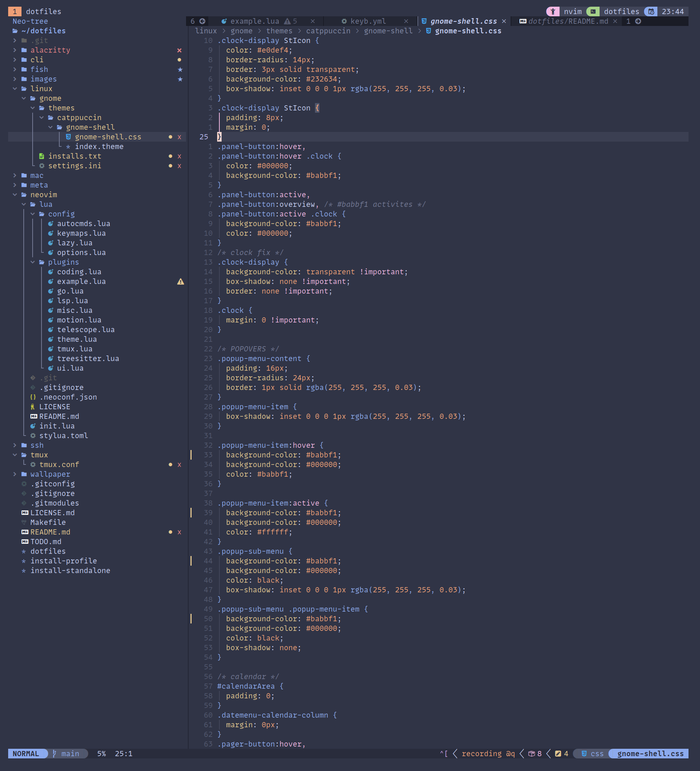The image size is (700, 771).
Task: Click the JSON braces icon beside .neoconf.json
Action: pos(33,397)
